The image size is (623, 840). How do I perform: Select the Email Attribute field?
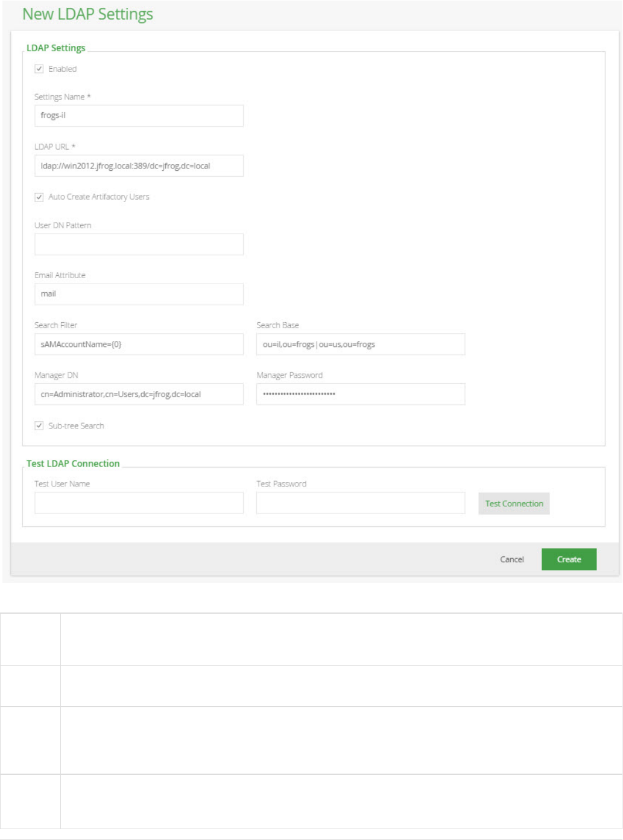(x=139, y=294)
